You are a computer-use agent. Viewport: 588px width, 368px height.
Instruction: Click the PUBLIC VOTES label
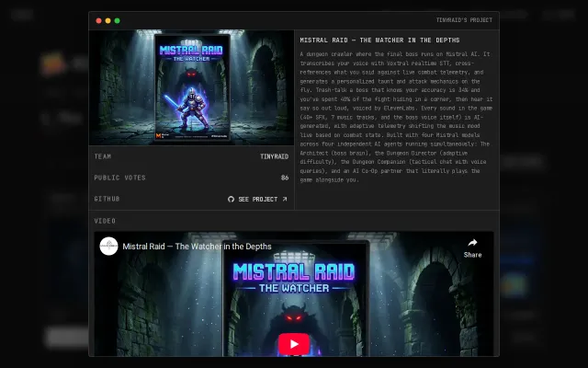(119, 178)
